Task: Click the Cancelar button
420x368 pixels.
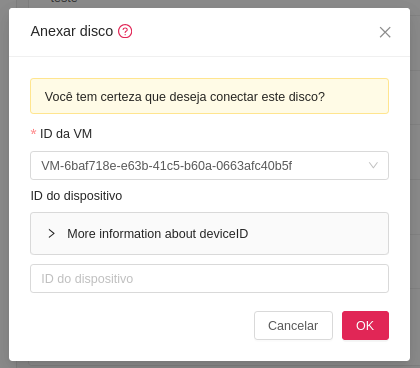Action: click(293, 326)
